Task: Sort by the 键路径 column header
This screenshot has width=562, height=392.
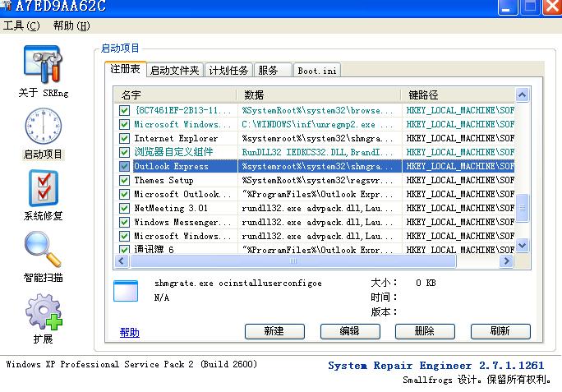Action: (458, 95)
